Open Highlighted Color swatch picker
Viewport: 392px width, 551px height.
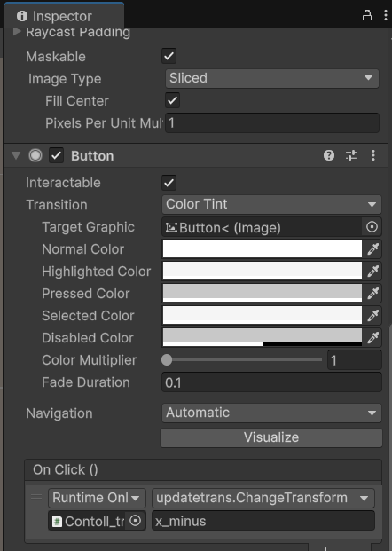tap(262, 271)
